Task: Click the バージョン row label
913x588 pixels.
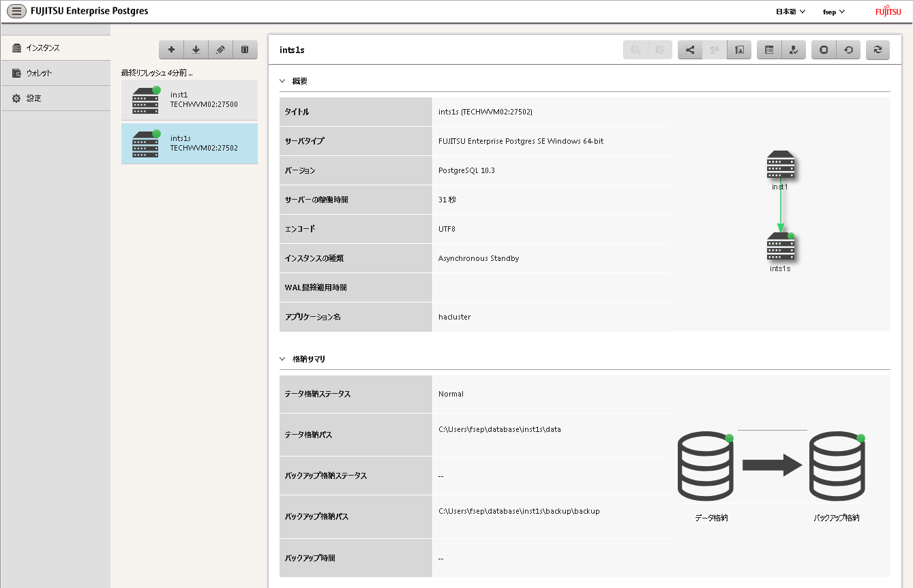Action: click(300, 170)
